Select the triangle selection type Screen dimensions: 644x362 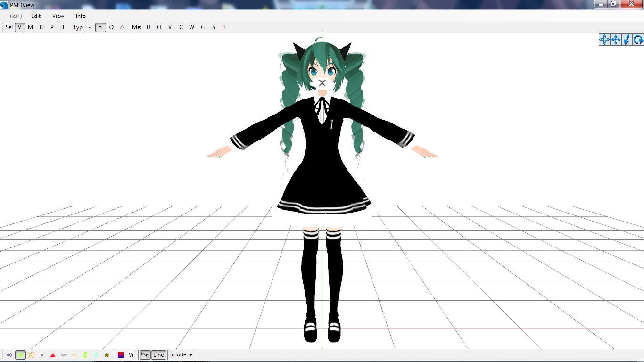[122, 27]
